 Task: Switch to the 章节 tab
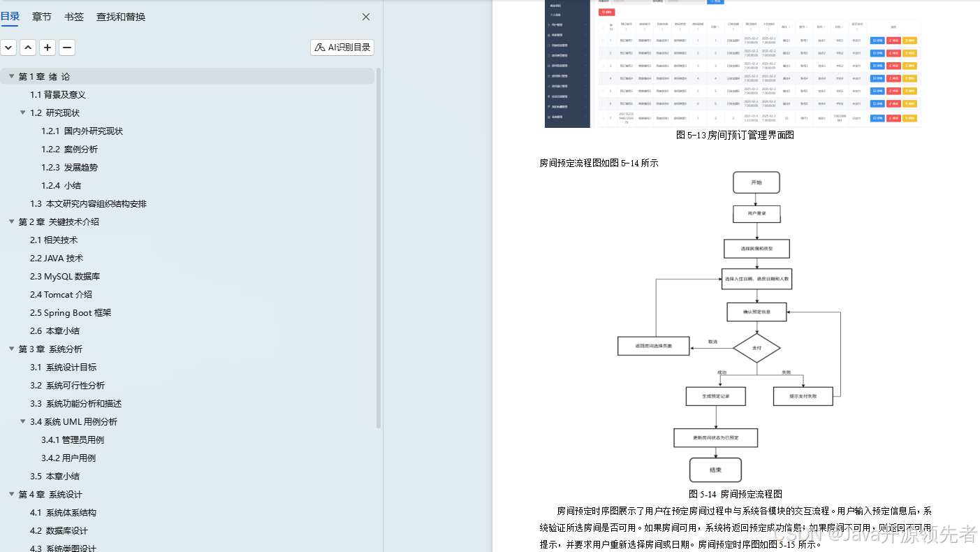tap(41, 16)
